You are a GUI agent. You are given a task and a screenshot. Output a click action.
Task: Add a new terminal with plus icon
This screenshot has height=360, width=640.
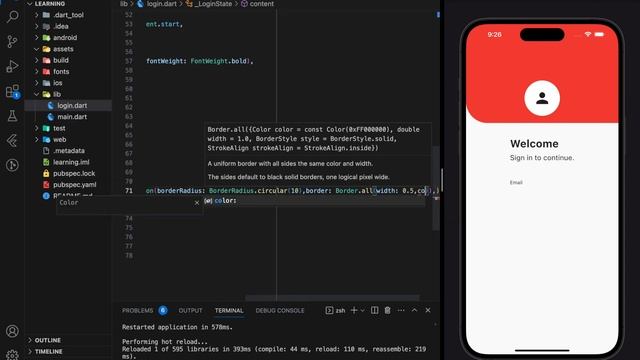click(354, 310)
